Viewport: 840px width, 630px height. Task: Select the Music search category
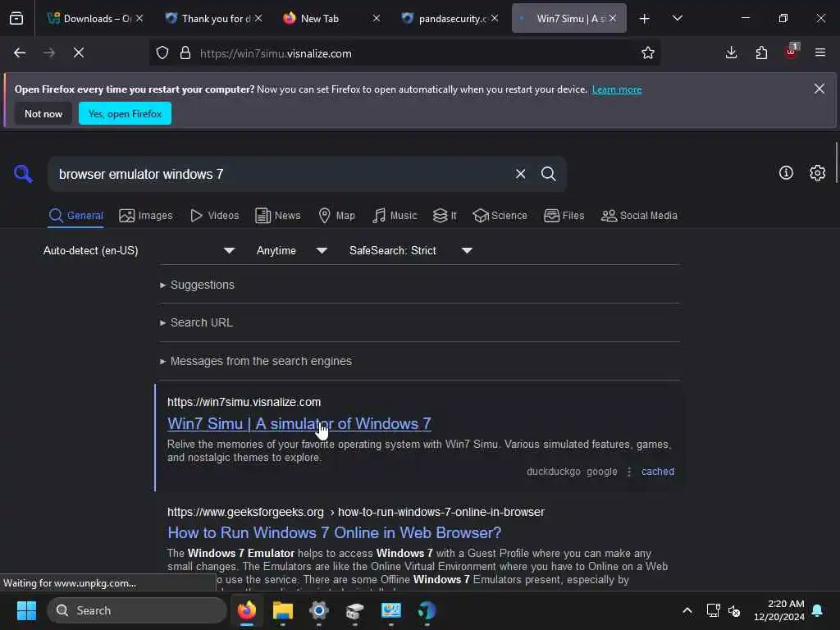pos(395,216)
